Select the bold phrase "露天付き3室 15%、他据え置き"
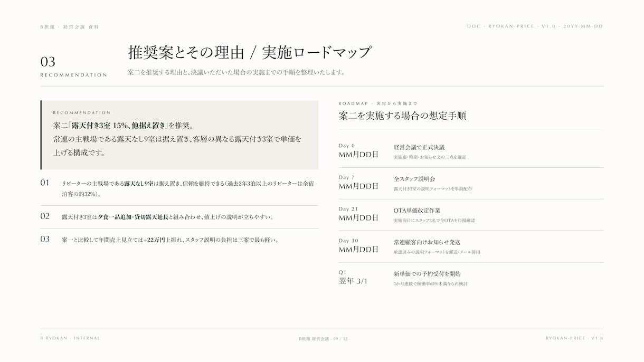The width and height of the screenshot is (644, 362). tap(119, 126)
